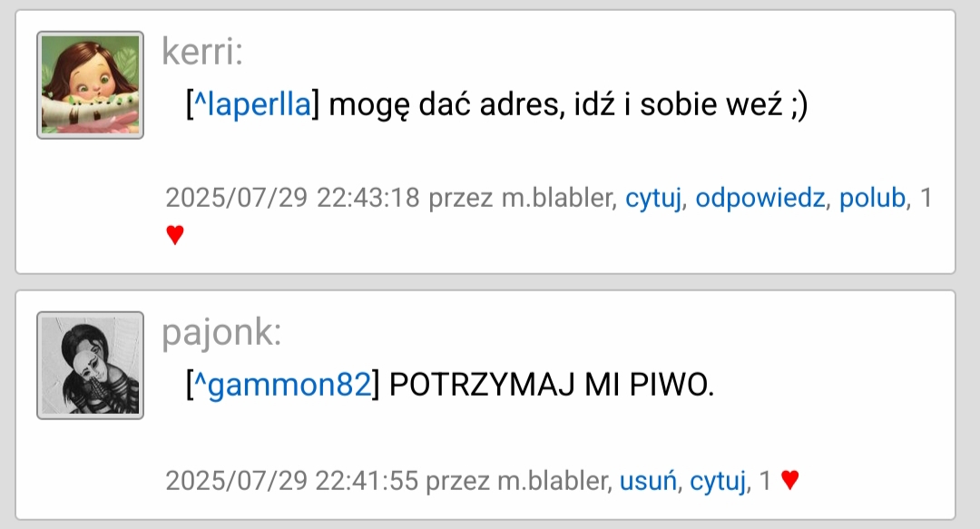This screenshot has height=529, width=980.
Task: Click "przez m.blabler" on kerri's post
Action: [x=522, y=198]
